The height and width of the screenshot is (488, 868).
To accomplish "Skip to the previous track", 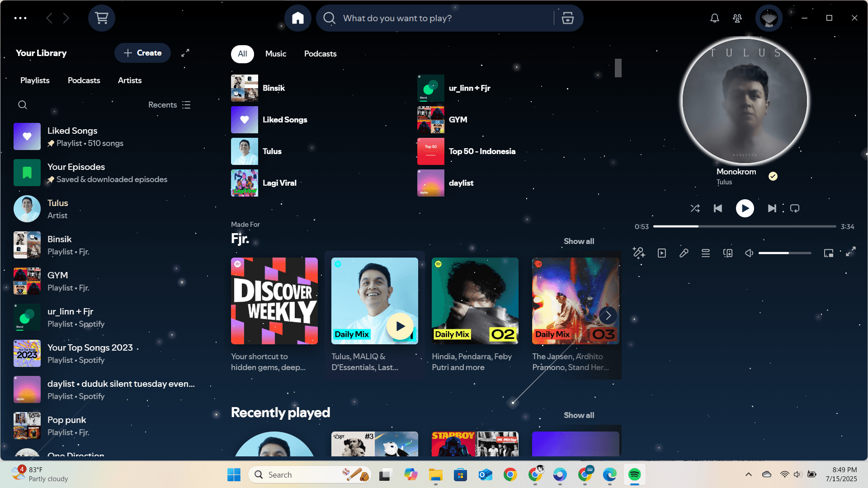I will pos(718,208).
